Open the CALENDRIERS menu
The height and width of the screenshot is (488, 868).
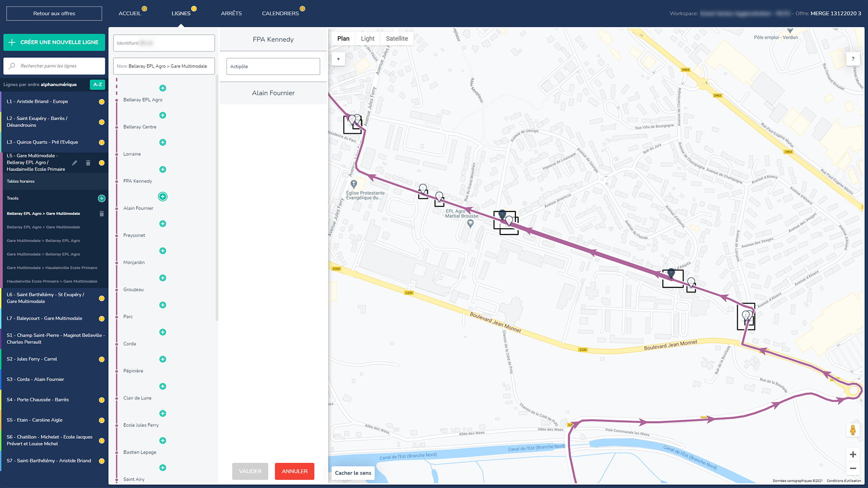280,14
